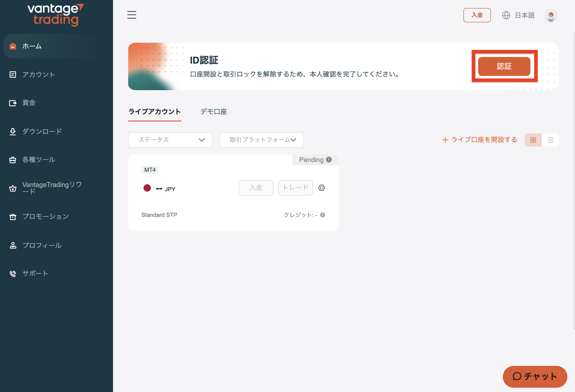Expand the 取引プラットフォーム dropdown
Viewport: 575px width, 392px height.
(x=261, y=140)
